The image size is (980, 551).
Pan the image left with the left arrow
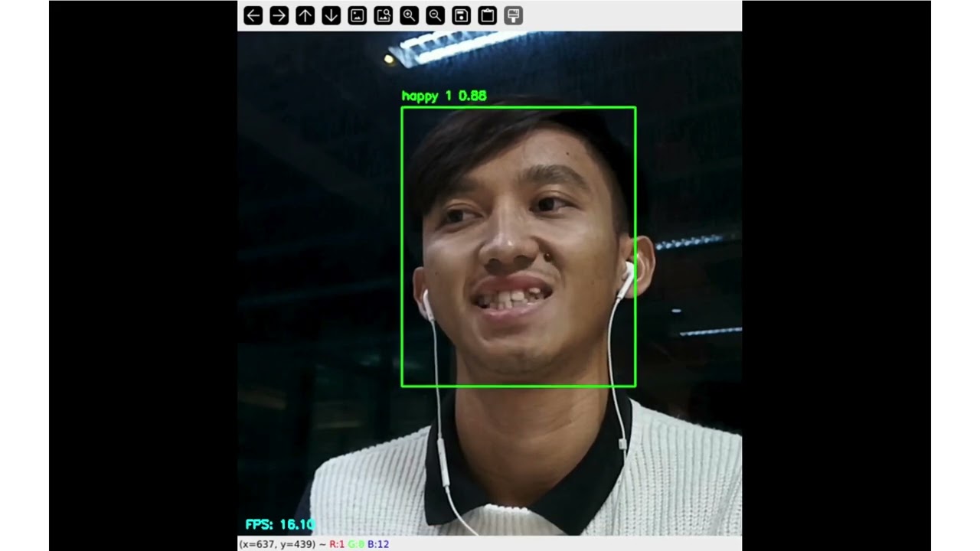[253, 15]
